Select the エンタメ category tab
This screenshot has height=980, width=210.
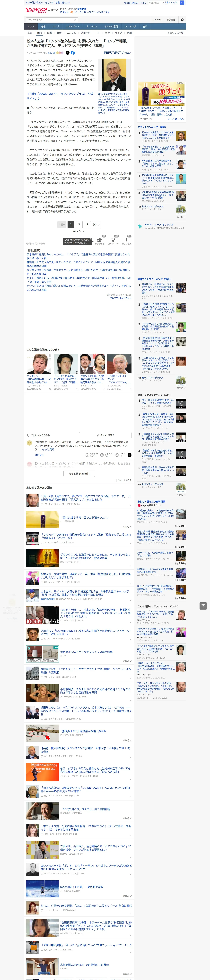(71, 33)
